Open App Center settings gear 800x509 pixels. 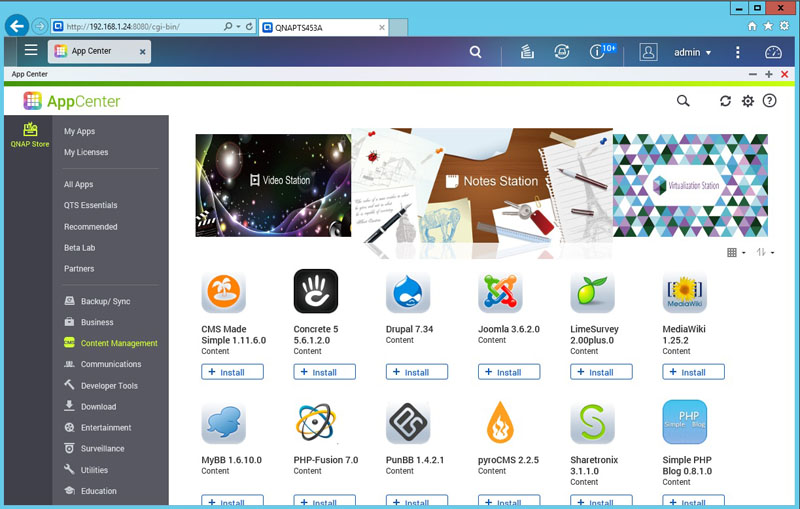coord(747,101)
